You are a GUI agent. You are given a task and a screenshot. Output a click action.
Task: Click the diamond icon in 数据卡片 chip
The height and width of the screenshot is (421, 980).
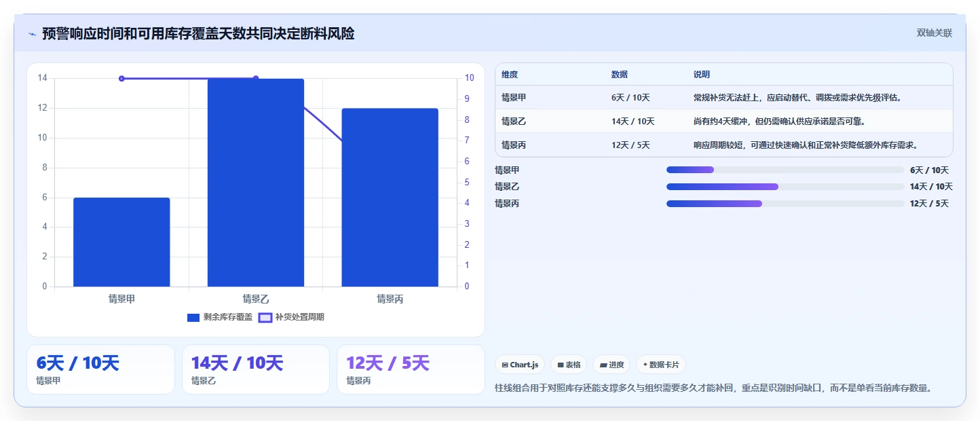[645, 365]
